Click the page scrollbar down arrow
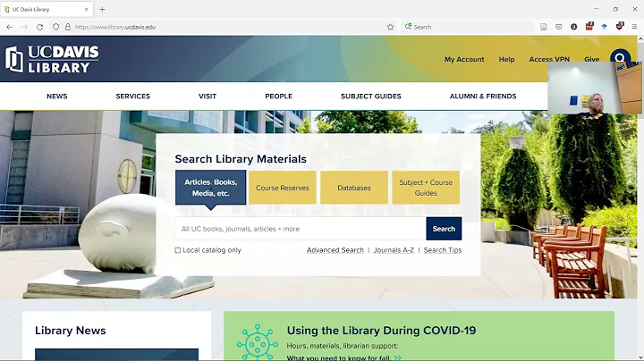 coord(640,357)
